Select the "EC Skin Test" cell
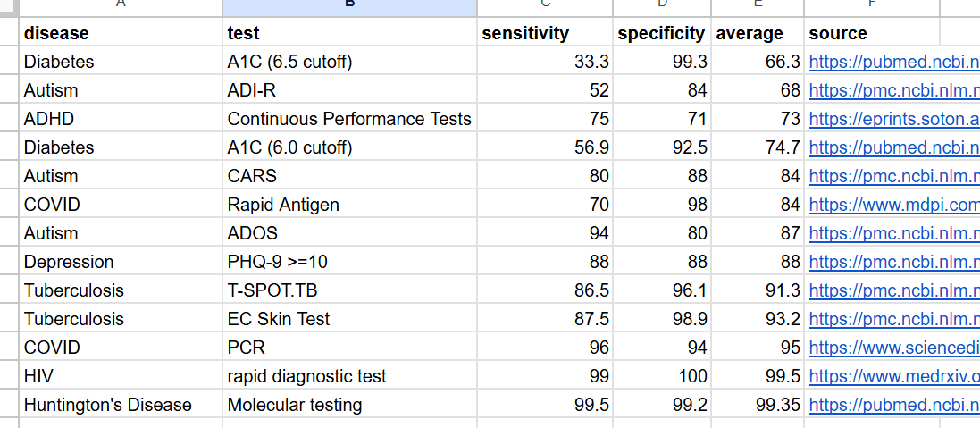980x428 pixels. click(279, 319)
